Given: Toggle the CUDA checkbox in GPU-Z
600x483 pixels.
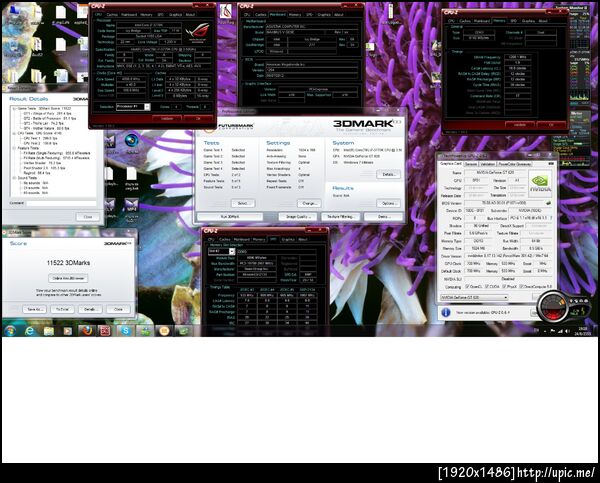Looking at the screenshot, I should point(486,287).
